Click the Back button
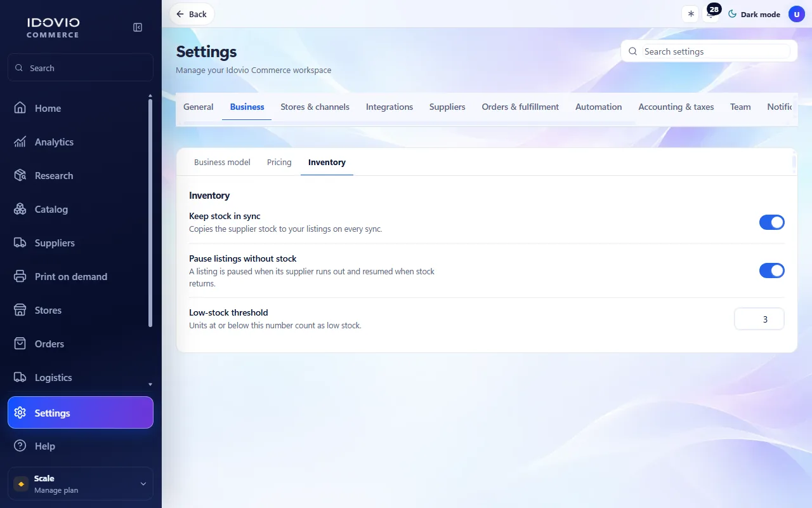Image resolution: width=812 pixels, height=508 pixels. coord(192,14)
